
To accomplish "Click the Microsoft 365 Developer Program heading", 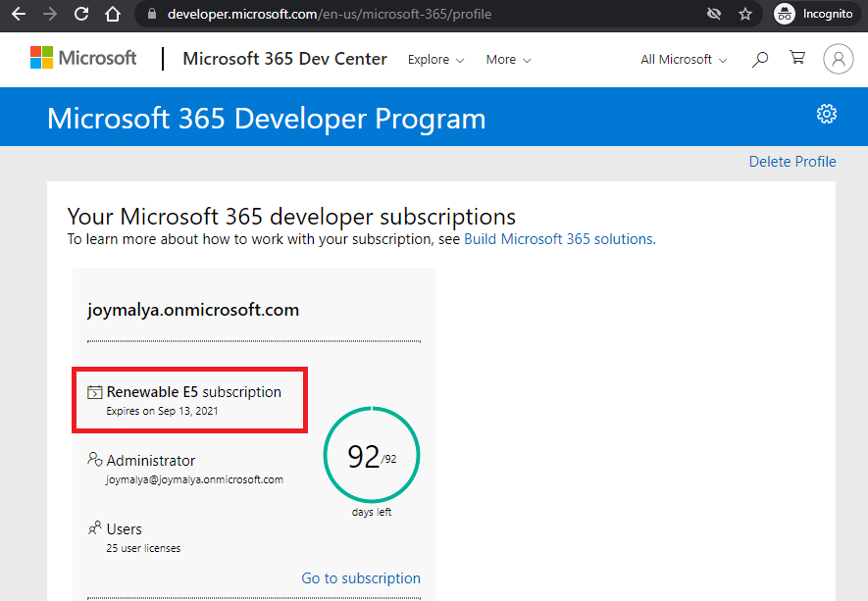I will click(266, 119).
